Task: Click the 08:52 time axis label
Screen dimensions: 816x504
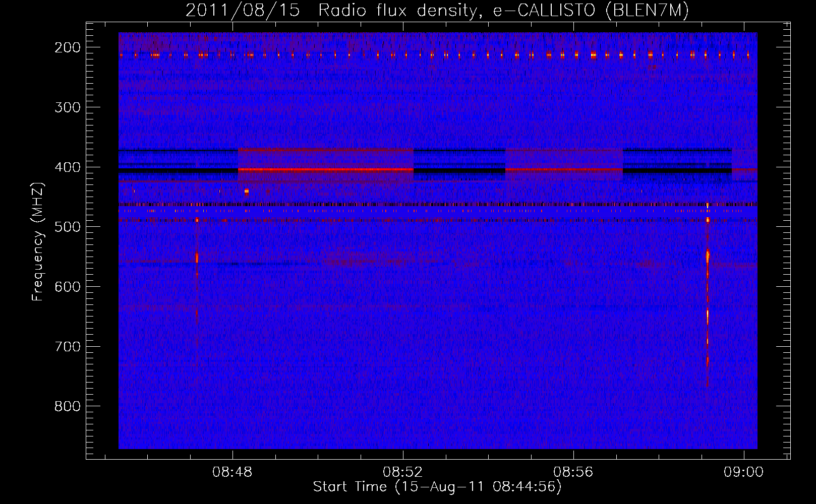Action: [402, 472]
